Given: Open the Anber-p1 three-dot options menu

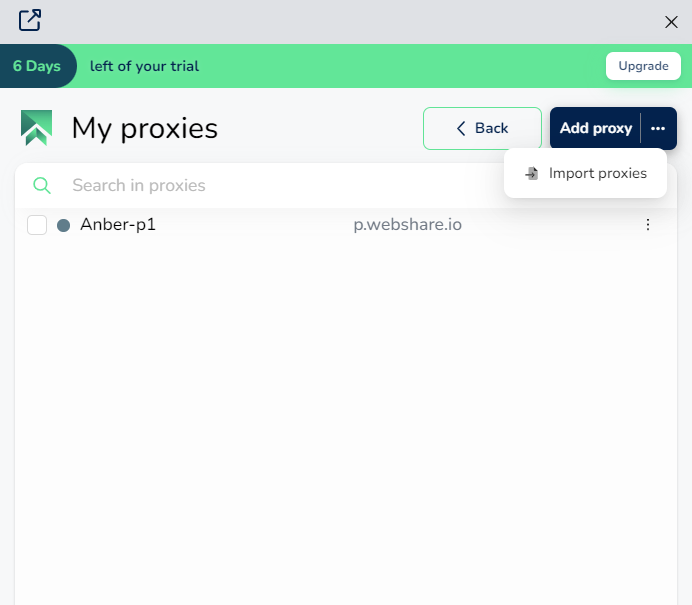Looking at the screenshot, I should click(x=647, y=225).
